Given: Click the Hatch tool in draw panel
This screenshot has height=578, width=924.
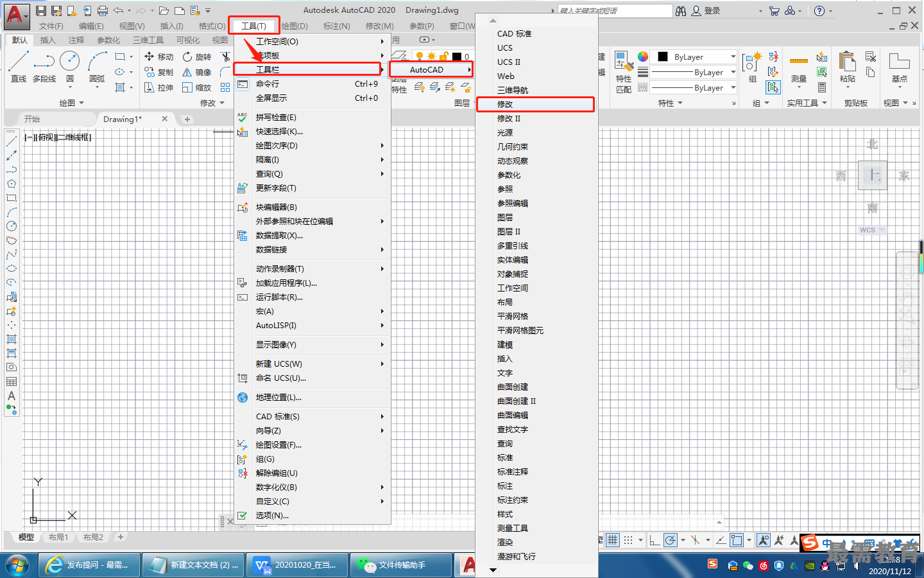Looking at the screenshot, I should (120, 87).
